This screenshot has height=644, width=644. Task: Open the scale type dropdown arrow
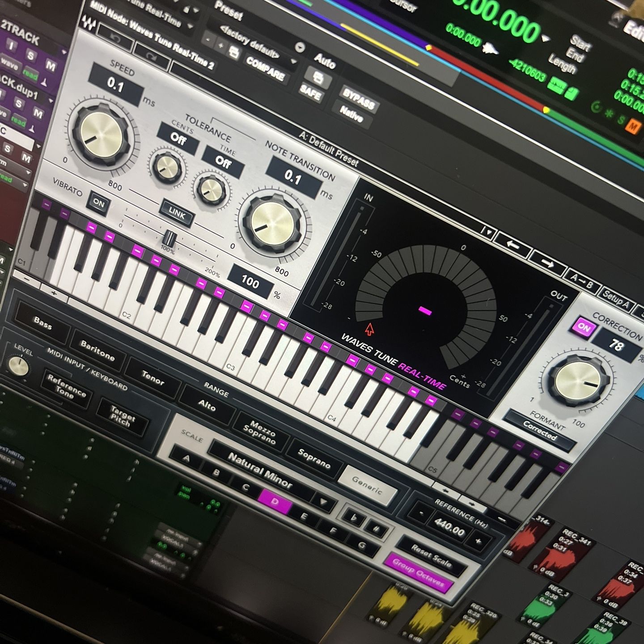(323, 502)
